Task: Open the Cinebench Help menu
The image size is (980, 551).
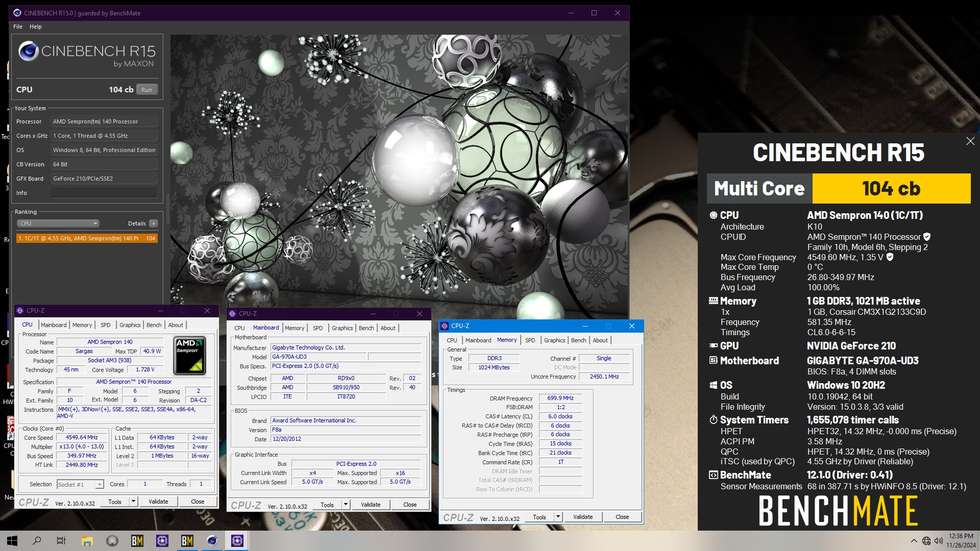Action: coord(36,27)
